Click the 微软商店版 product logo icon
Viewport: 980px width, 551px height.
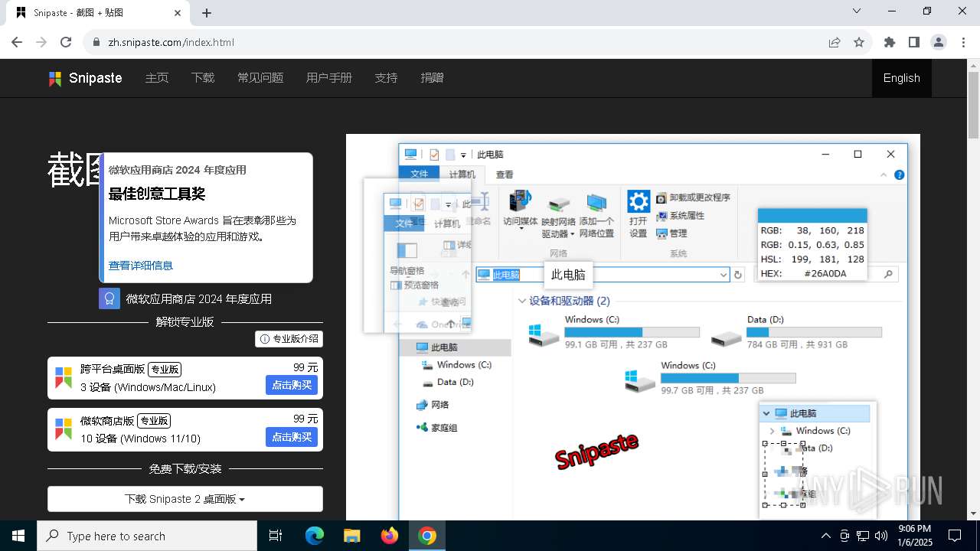click(64, 429)
